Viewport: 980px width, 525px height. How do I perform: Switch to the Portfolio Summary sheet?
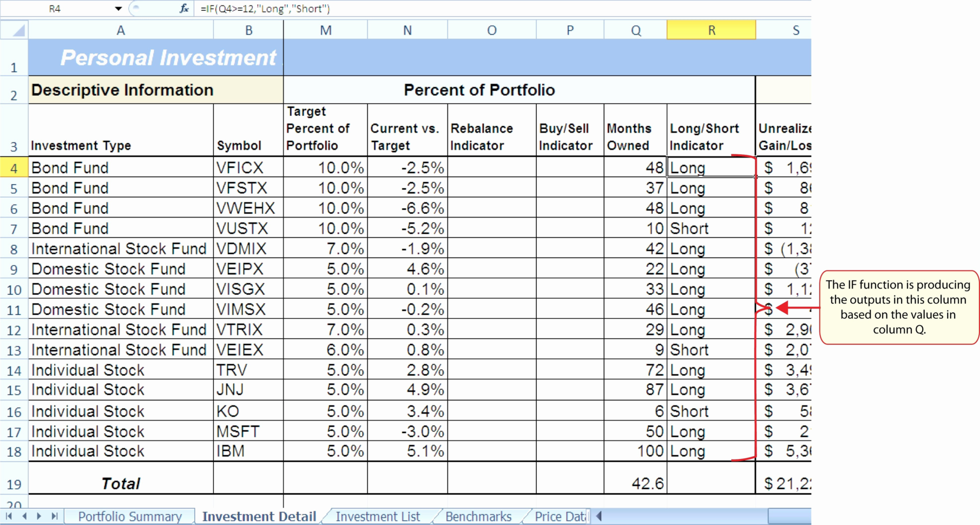[130, 516]
